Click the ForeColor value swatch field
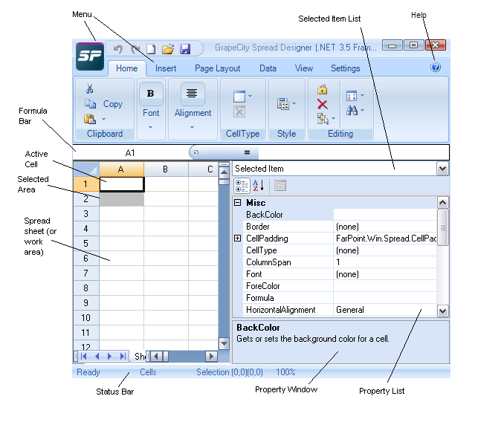Screen dimensions: 504x425 coord(385,286)
